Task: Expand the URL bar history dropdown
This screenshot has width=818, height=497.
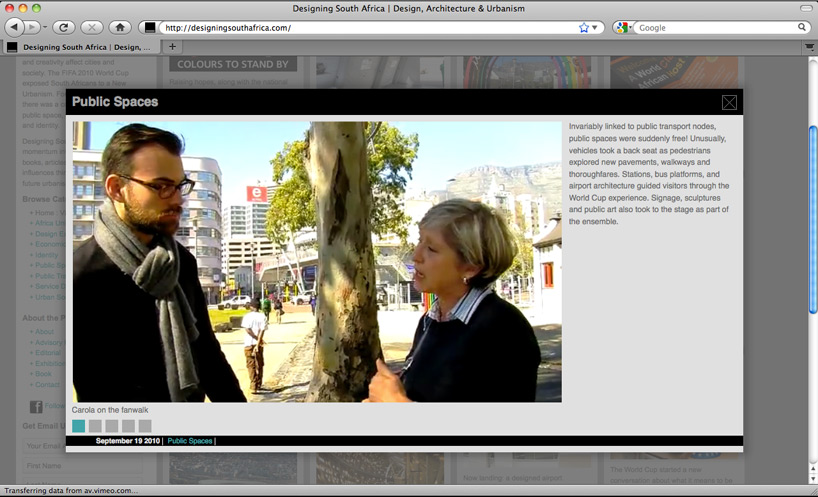Action: [597, 28]
